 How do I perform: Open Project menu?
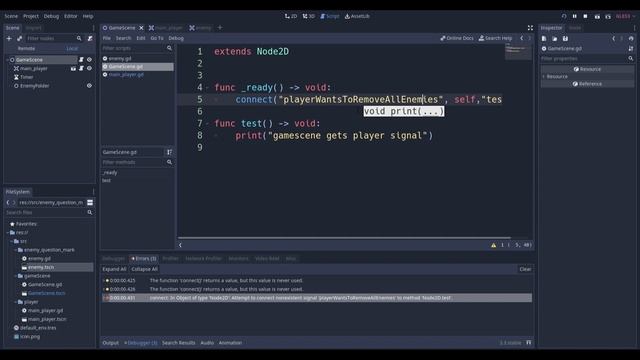click(x=31, y=16)
